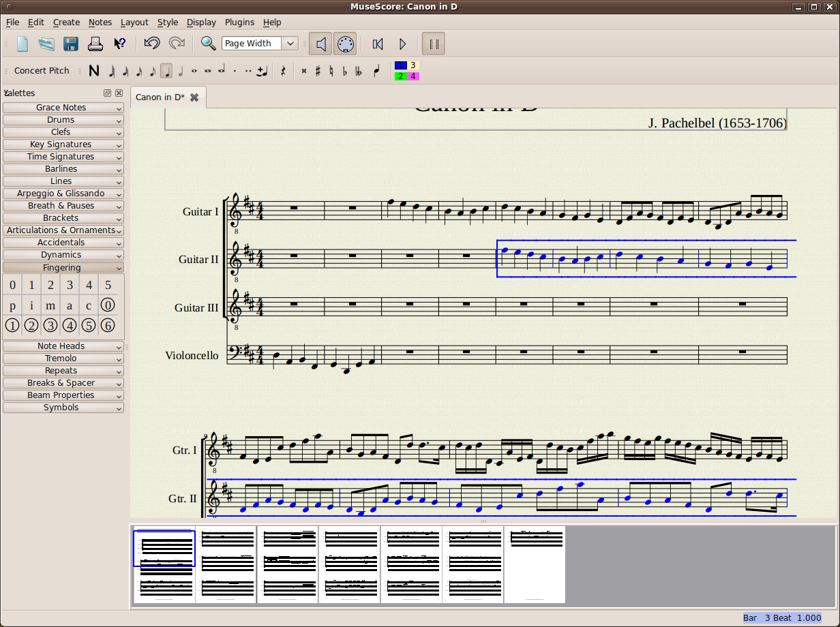Click the whole note icon in note toolbar
The width and height of the screenshot is (840, 627).
tap(194, 70)
